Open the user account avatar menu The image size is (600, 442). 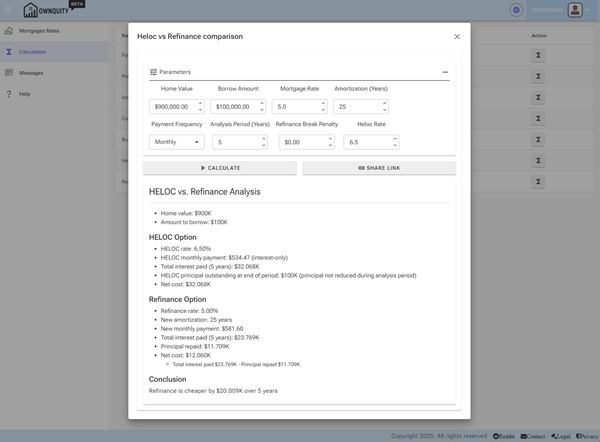575,10
